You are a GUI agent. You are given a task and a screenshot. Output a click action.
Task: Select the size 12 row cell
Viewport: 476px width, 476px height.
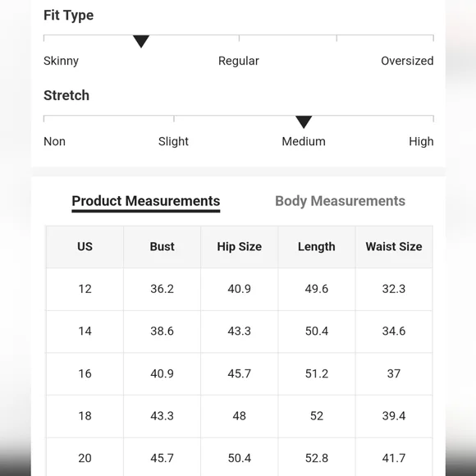coord(85,289)
